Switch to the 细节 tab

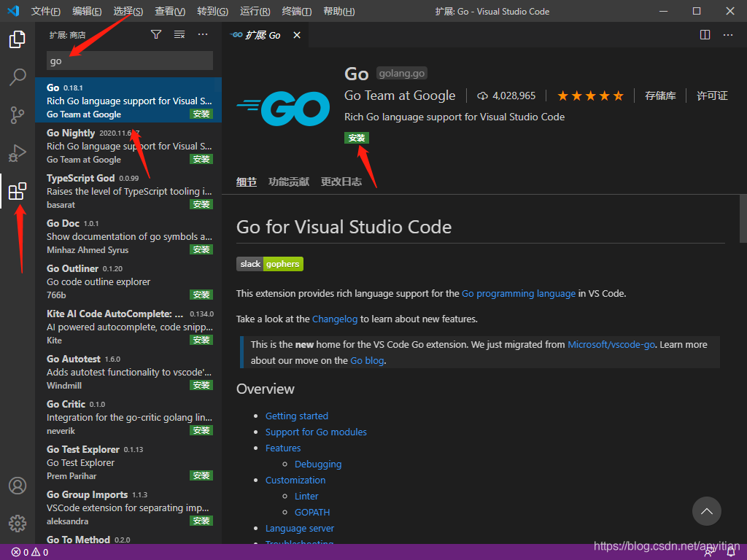click(x=247, y=182)
